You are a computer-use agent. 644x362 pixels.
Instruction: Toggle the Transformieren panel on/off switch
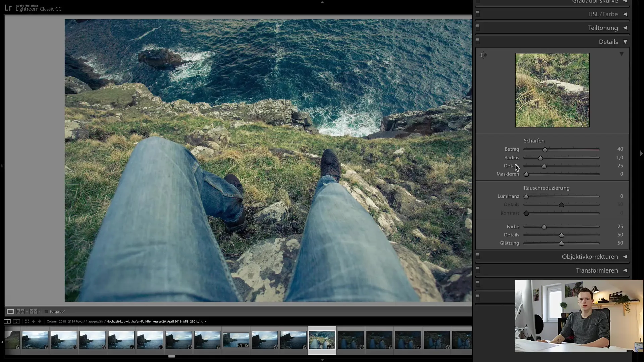478,269
